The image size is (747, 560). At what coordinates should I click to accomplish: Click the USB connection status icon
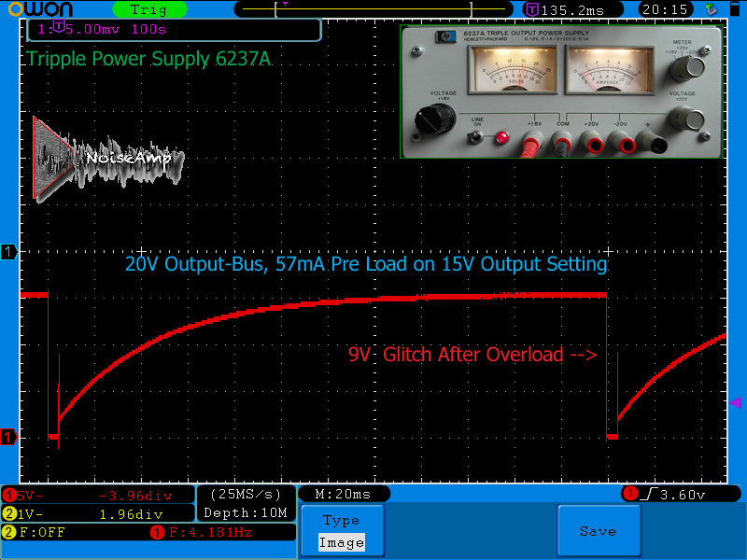[712, 9]
